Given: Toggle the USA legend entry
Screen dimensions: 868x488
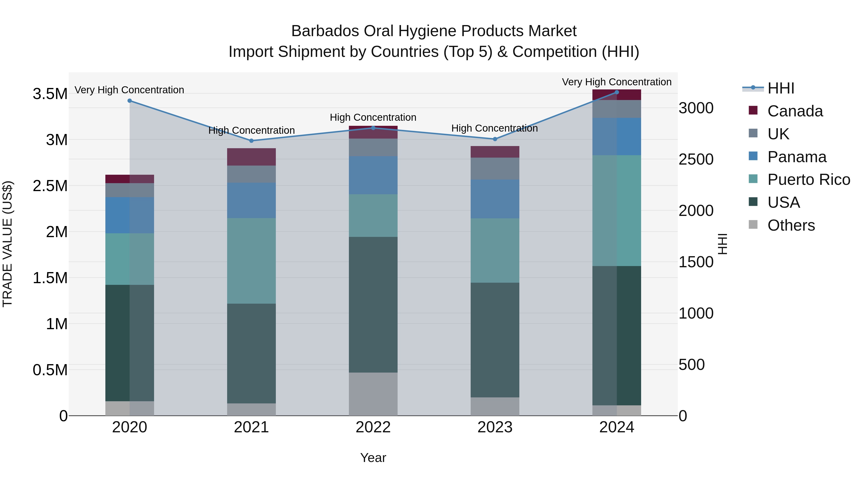Looking at the screenshot, I should (774, 202).
